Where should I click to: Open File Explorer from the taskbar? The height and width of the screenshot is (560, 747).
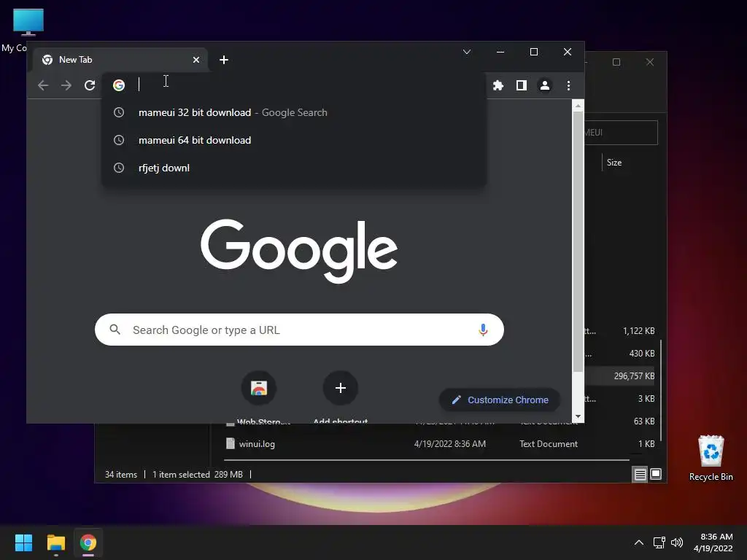pyautogui.click(x=55, y=542)
